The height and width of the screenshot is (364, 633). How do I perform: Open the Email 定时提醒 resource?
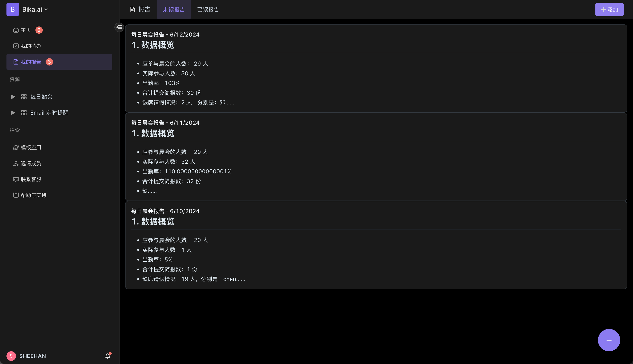pyautogui.click(x=49, y=113)
